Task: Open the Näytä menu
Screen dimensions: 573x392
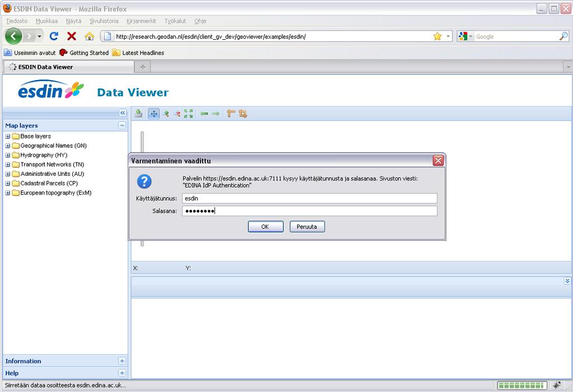Action: [x=73, y=21]
